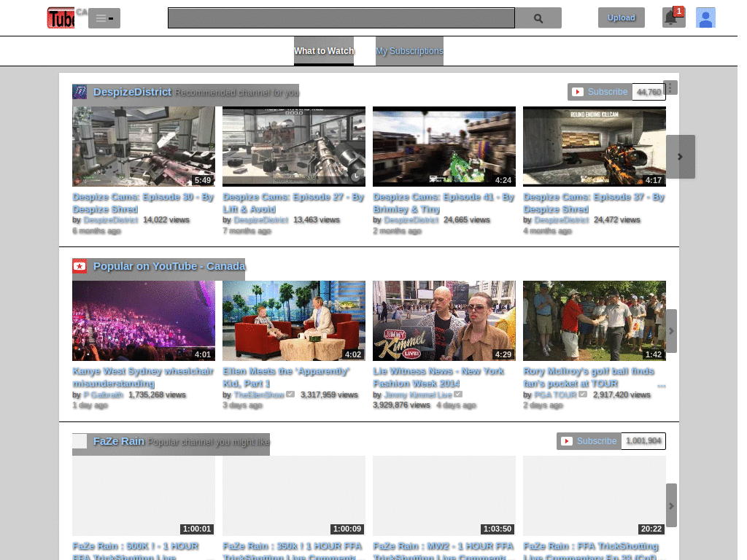Image resolution: width=747 pixels, height=560 pixels.
Task: Open title Kanye West Sydney wheelchair misunderstanding
Action: coord(143,377)
